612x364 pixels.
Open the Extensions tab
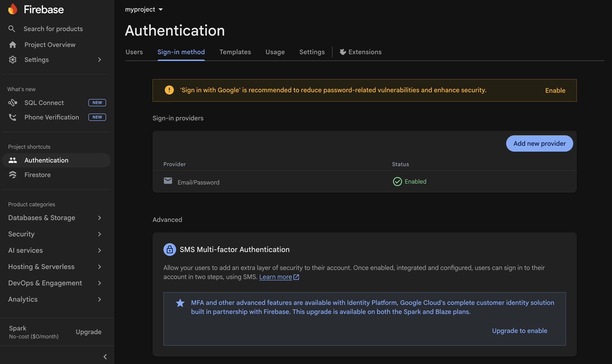tap(361, 52)
